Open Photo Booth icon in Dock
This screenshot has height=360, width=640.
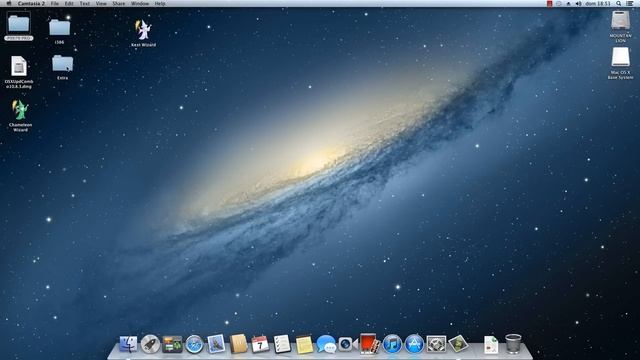[x=370, y=344]
